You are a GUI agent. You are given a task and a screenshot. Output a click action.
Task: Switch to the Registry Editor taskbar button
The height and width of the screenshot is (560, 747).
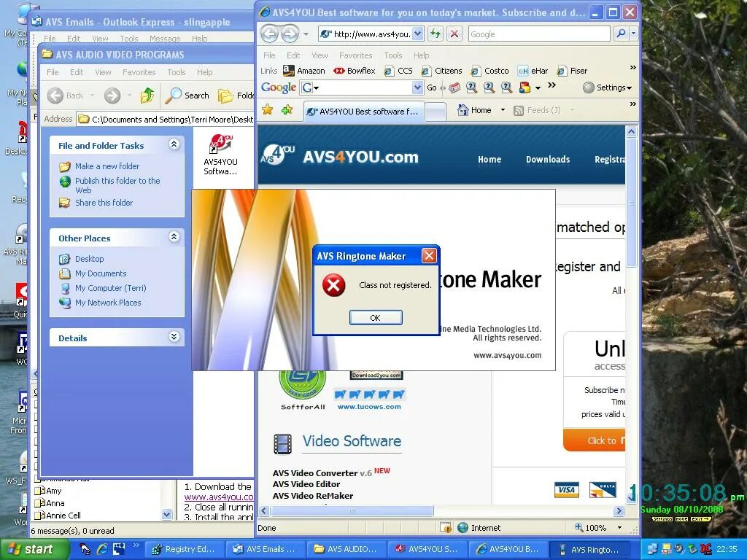click(183, 549)
